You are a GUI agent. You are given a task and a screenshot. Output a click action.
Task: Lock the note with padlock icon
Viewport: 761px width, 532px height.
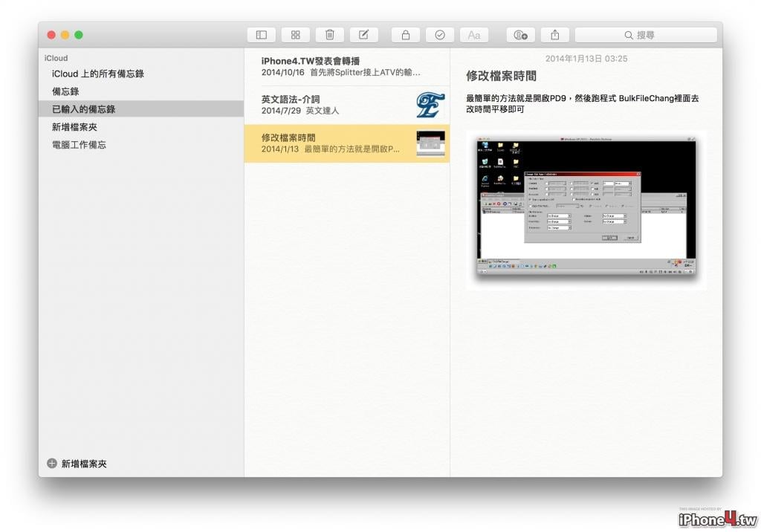[x=406, y=35]
